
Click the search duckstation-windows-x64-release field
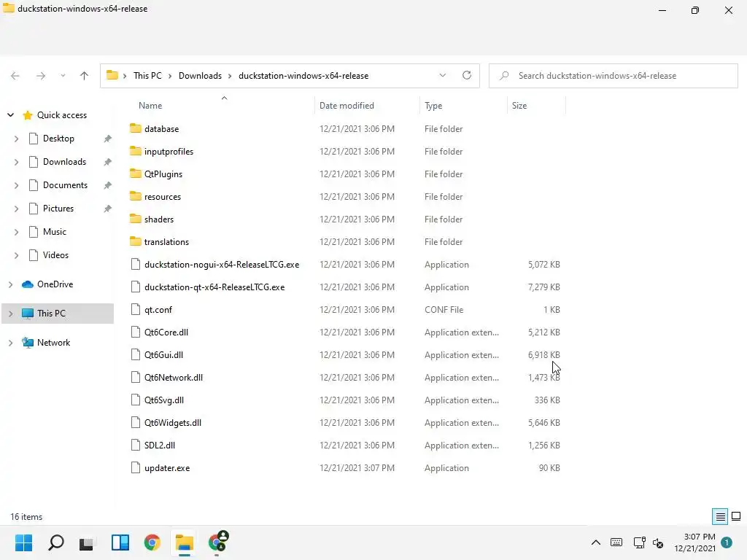point(613,76)
